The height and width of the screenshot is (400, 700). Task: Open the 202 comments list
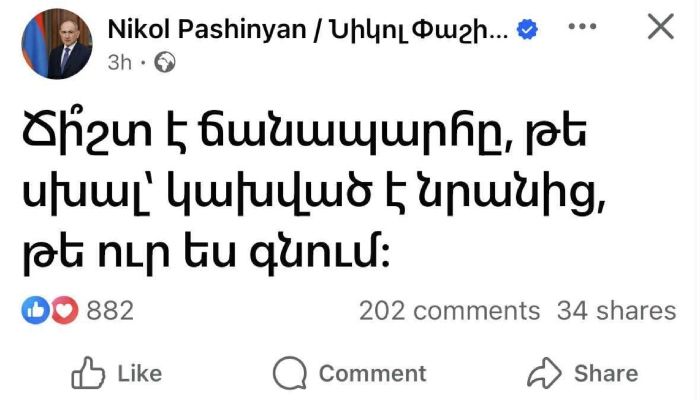[449, 311]
